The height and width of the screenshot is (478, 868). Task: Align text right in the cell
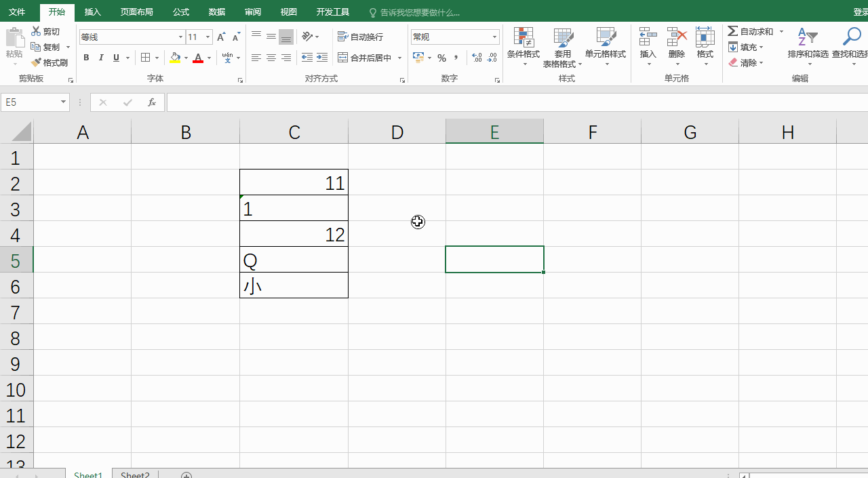click(286, 58)
